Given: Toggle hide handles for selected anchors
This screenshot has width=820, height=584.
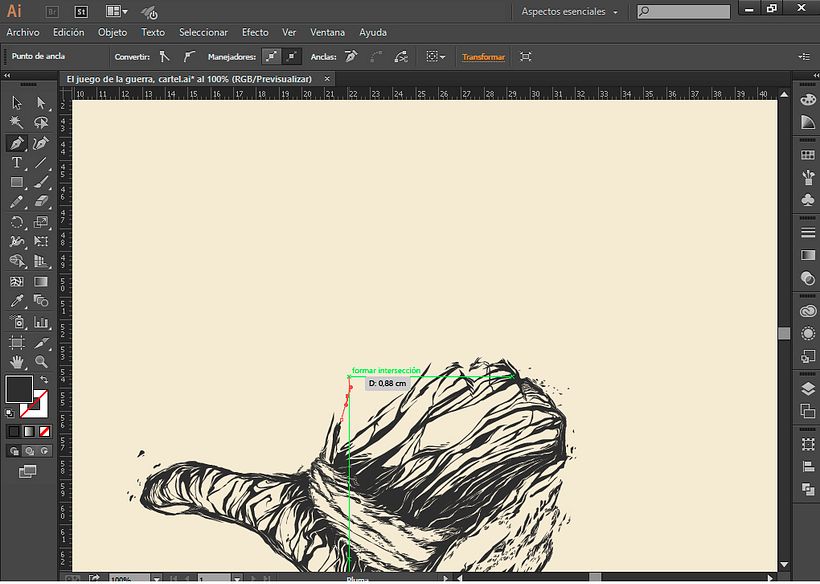Looking at the screenshot, I should click(x=292, y=56).
